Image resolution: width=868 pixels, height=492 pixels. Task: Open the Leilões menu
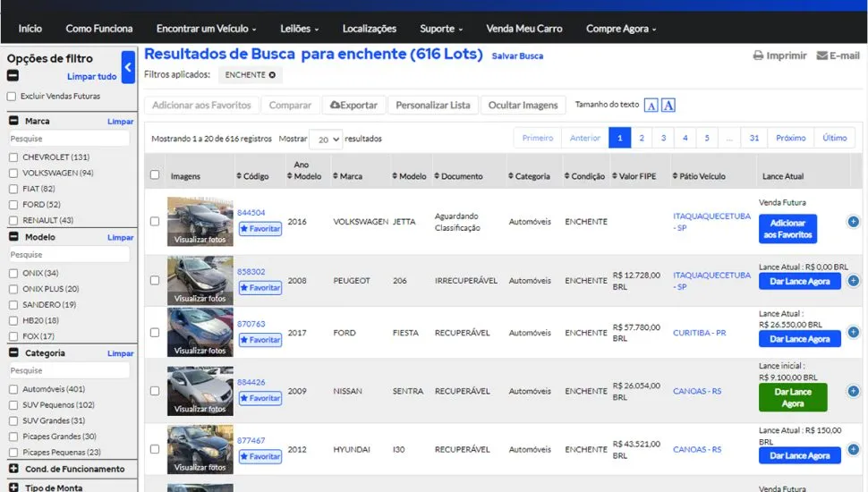pyautogui.click(x=299, y=29)
